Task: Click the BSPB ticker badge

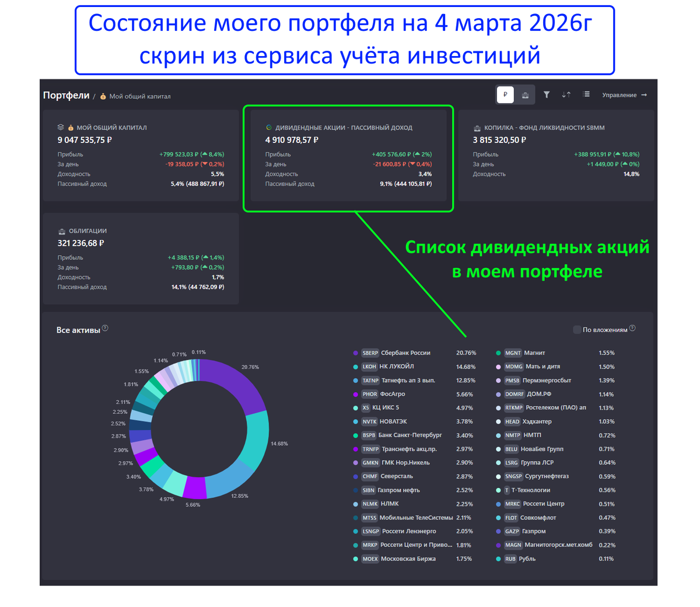Action: coord(369,435)
